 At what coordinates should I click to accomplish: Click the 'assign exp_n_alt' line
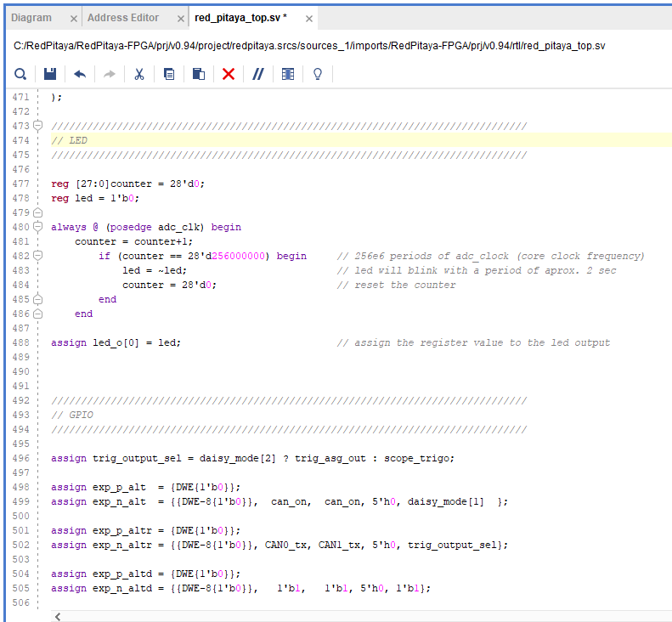click(x=280, y=501)
